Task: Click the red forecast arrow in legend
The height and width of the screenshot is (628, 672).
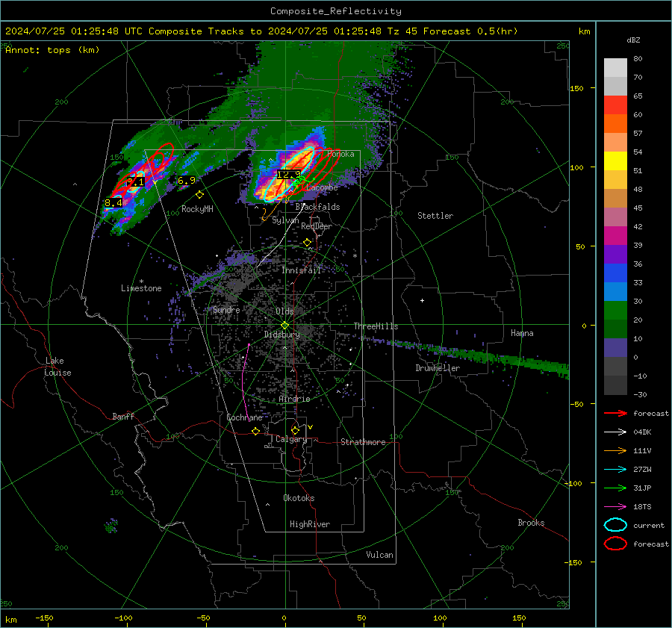Action: coord(615,413)
